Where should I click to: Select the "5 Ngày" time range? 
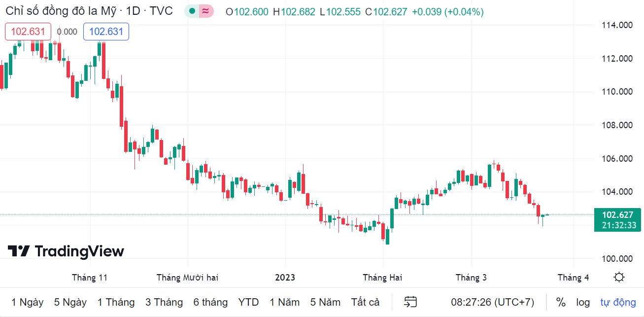click(x=70, y=302)
